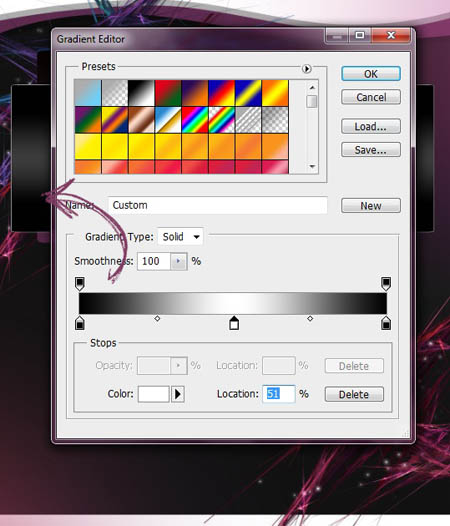Viewport: 450px width, 526px height.
Task: Select the Yellow, Violet, Orange, Blue preset
Action: 114,120
